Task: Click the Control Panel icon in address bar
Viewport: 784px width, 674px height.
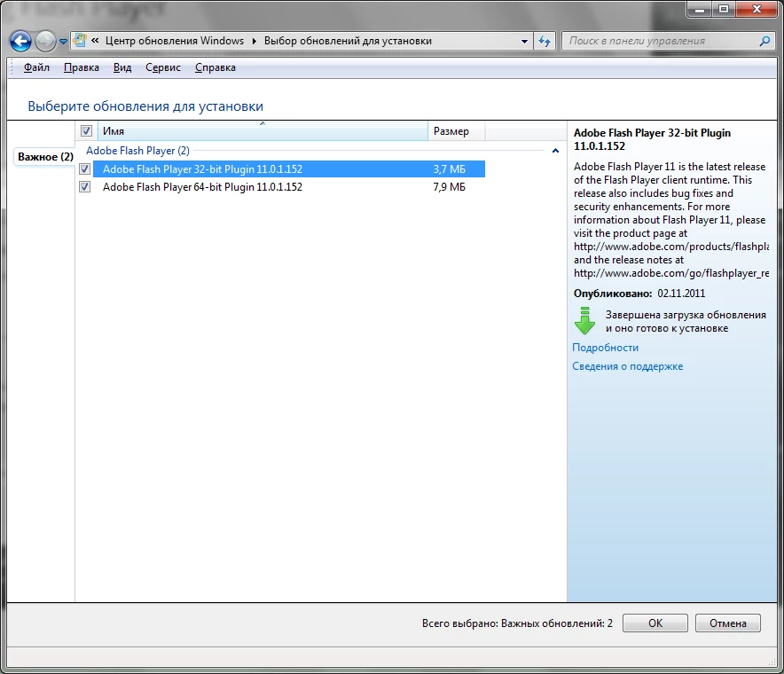Action: [x=80, y=41]
